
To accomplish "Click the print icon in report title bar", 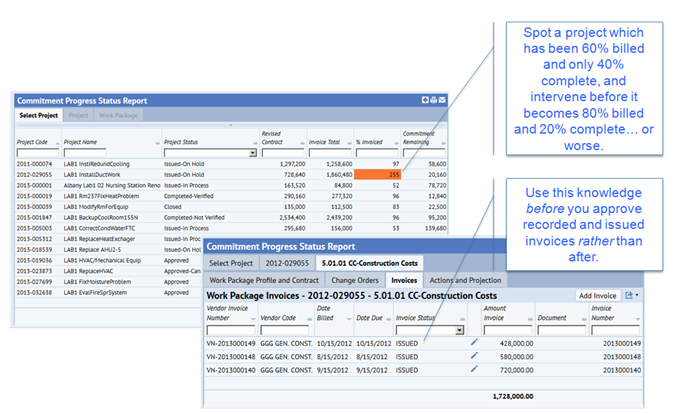I will click(x=433, y=100).
